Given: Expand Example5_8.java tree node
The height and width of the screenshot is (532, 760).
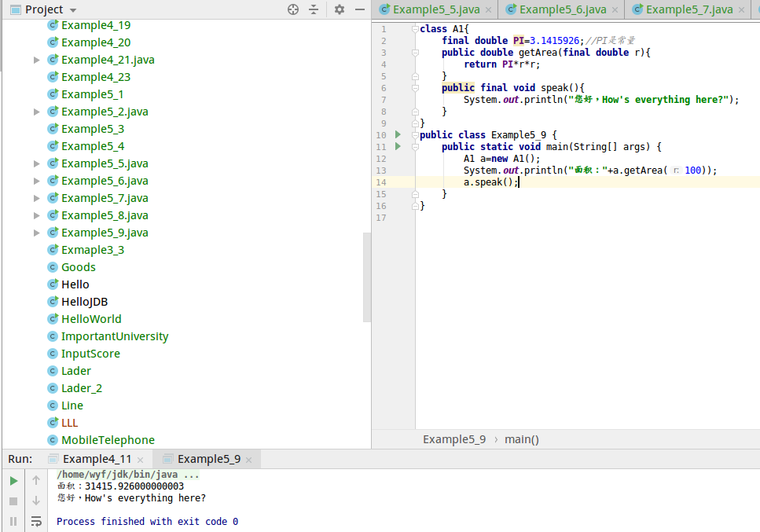Looking at the screenshot, I should point(36,215).
